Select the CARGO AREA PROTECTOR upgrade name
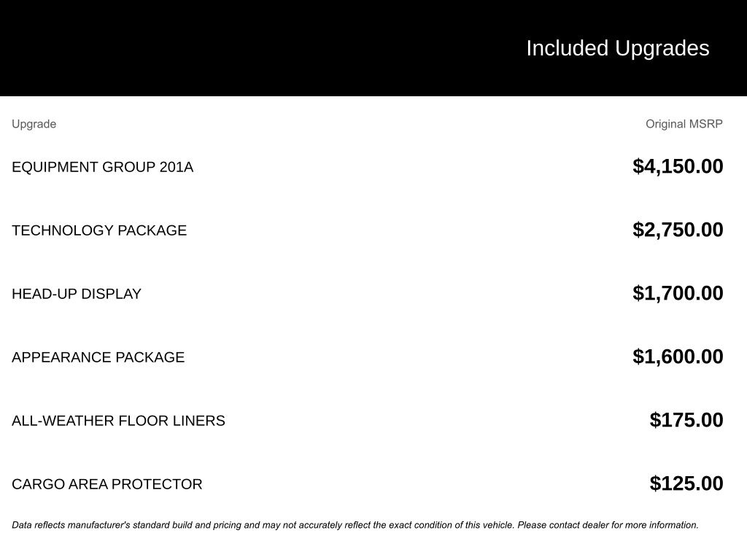 pyautogui.click(x=107, y=484)
